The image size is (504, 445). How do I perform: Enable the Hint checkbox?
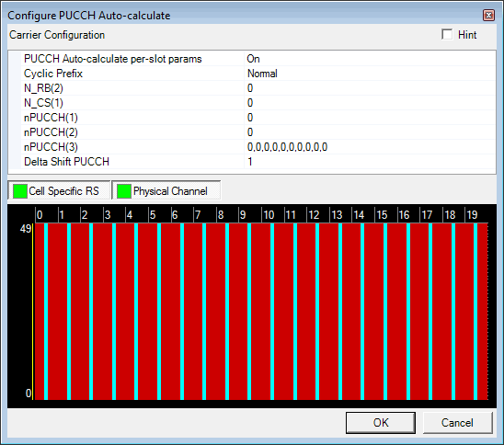pyautogui.click(x=447, y=34)
